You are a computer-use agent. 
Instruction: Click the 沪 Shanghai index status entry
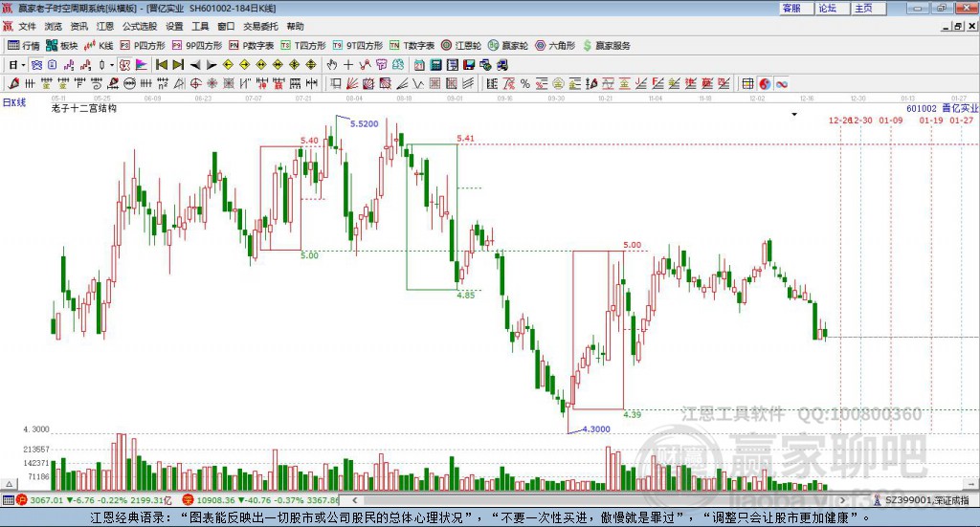coord(94,500)
